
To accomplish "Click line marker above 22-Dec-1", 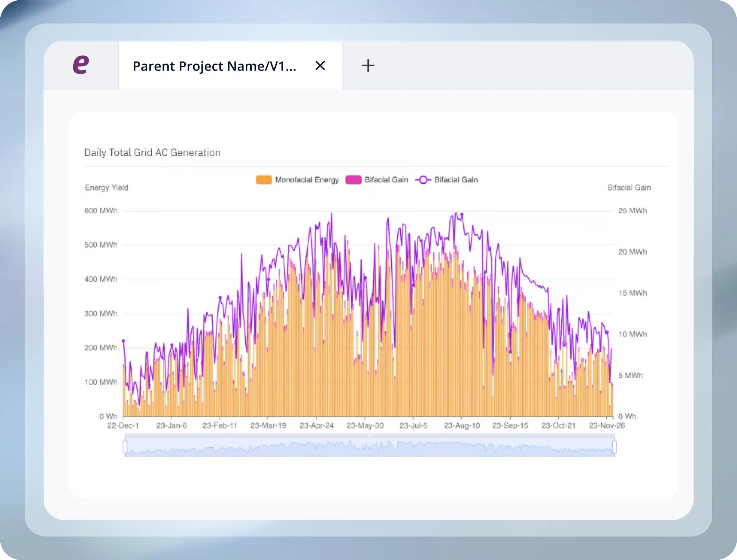I will [123, 341].
